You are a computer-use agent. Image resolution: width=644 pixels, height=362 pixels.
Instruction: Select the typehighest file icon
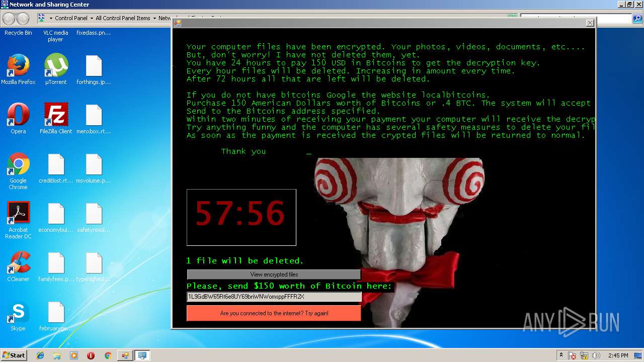point(94,263)
